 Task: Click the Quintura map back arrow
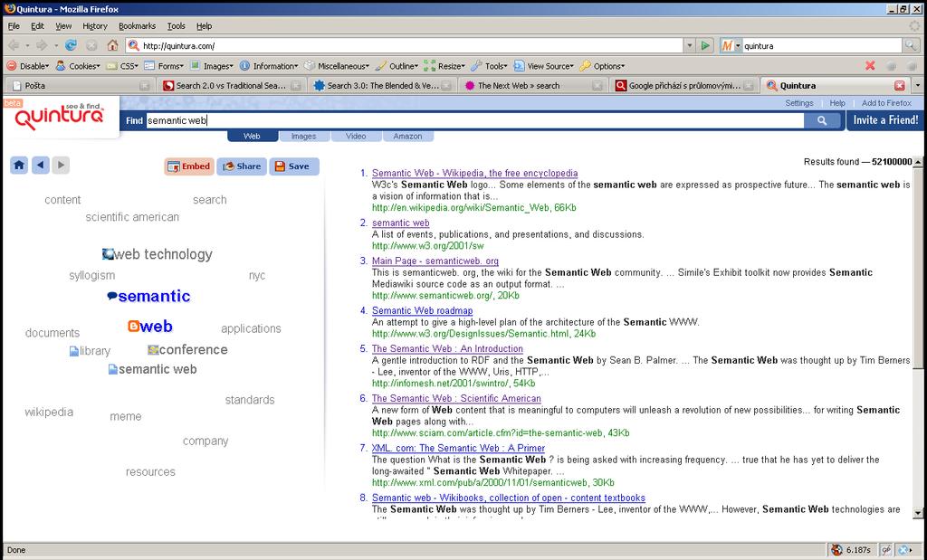pyautogui.click(x=40, y=166)
